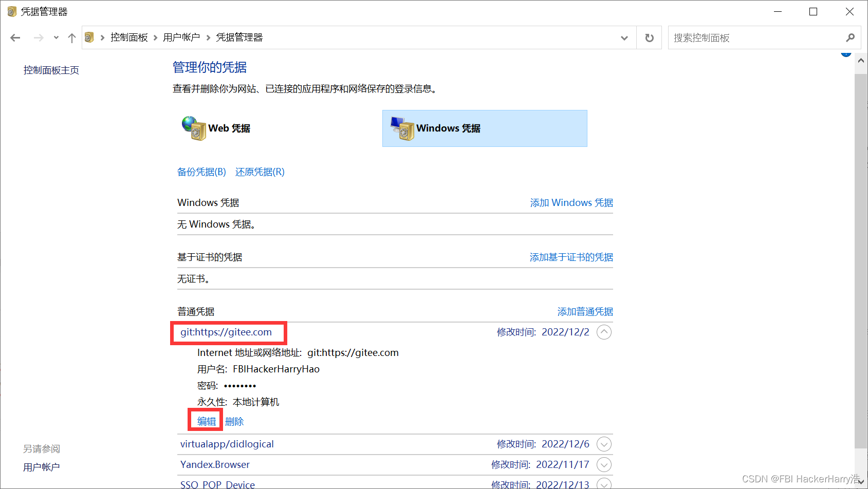Open the address bar history dropdown
The height and width of the screenshot is (489, 868).
coord(624,37)
